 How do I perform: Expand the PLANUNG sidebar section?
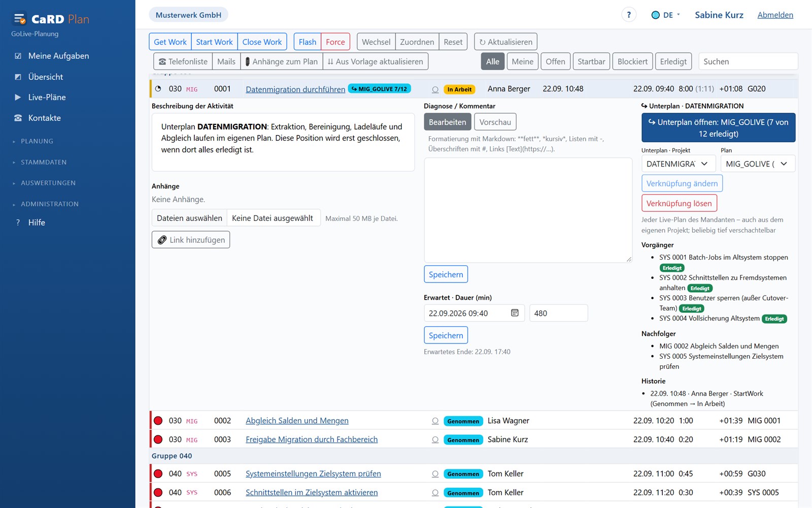pyautogui.click(x=37, y=141)
